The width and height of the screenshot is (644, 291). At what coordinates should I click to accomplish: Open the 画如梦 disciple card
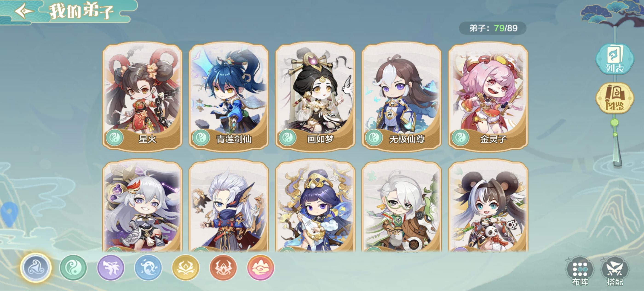315,97
